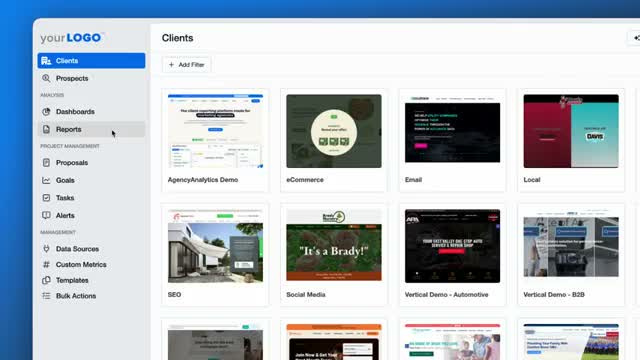Click the Clients page heading
Screen dimensions: 640x360
tap(178, 38)
